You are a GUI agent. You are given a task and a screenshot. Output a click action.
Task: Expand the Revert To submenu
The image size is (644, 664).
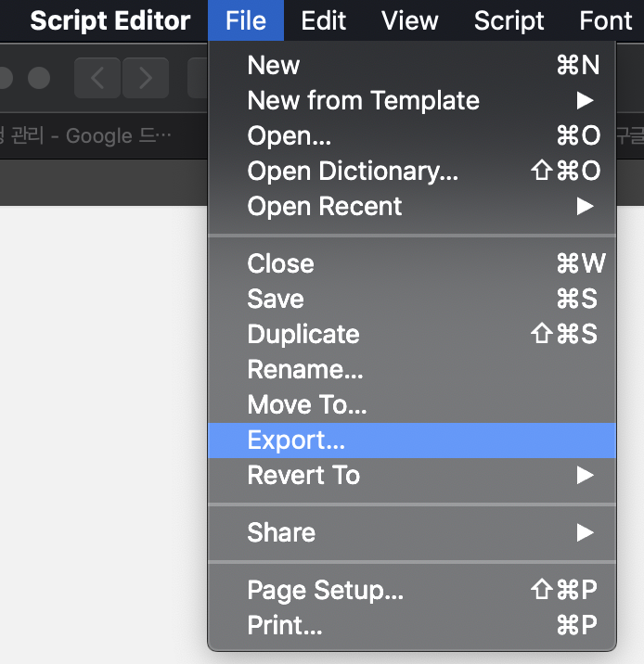(x=303, y=475)
